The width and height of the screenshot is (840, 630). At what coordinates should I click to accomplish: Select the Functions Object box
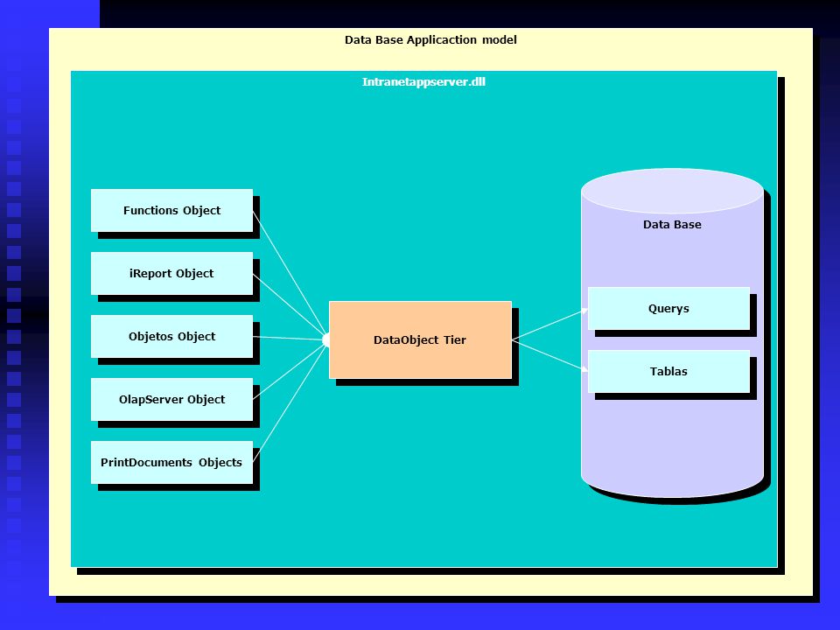click(171, 211)
